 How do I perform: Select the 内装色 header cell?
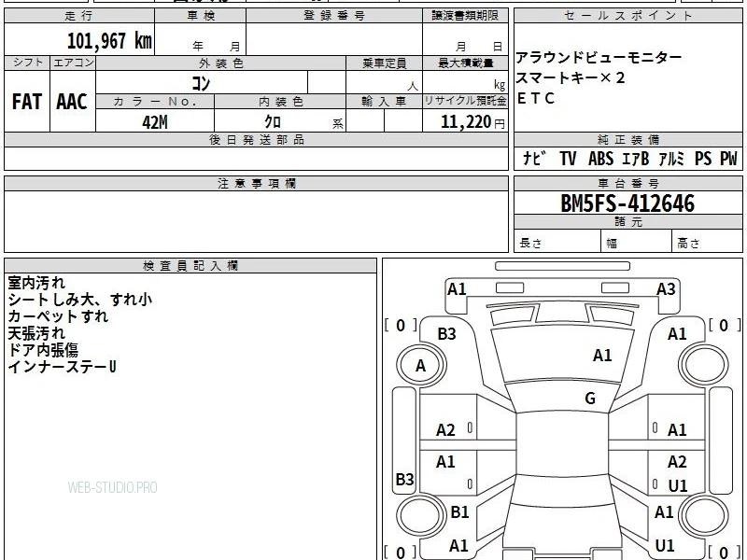(x=280, y=102)
